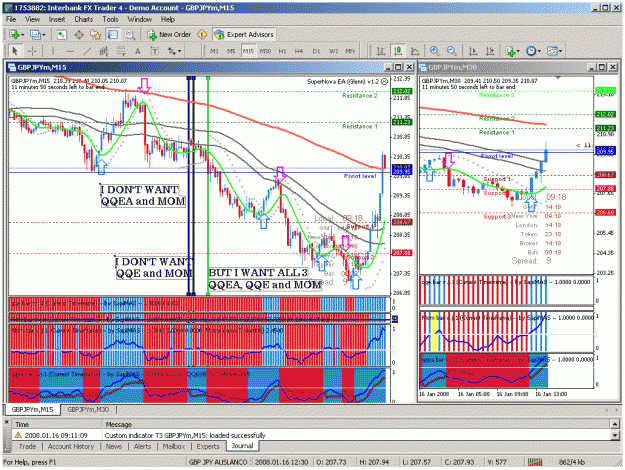The height and width of the screenshot is (470, 625).
Task: Toggle the Navigator panel star-folder icon
Action: click(96, 35)
